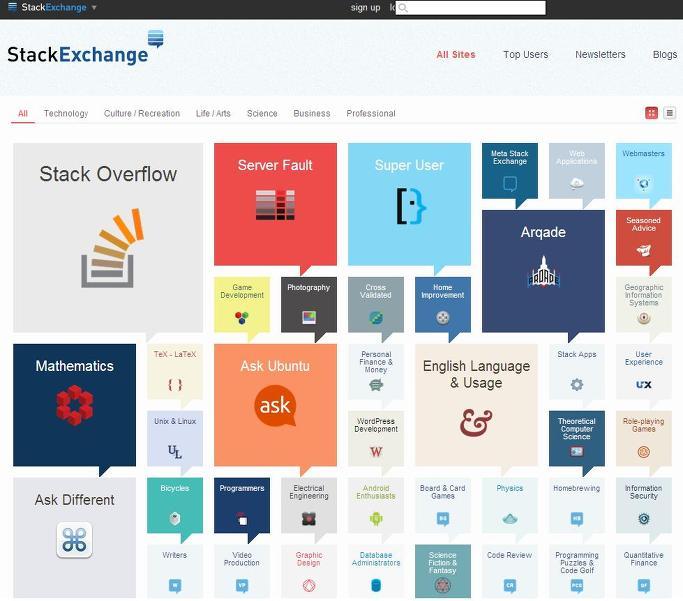Open the Bicycles tile

click(x=175, y=505)
